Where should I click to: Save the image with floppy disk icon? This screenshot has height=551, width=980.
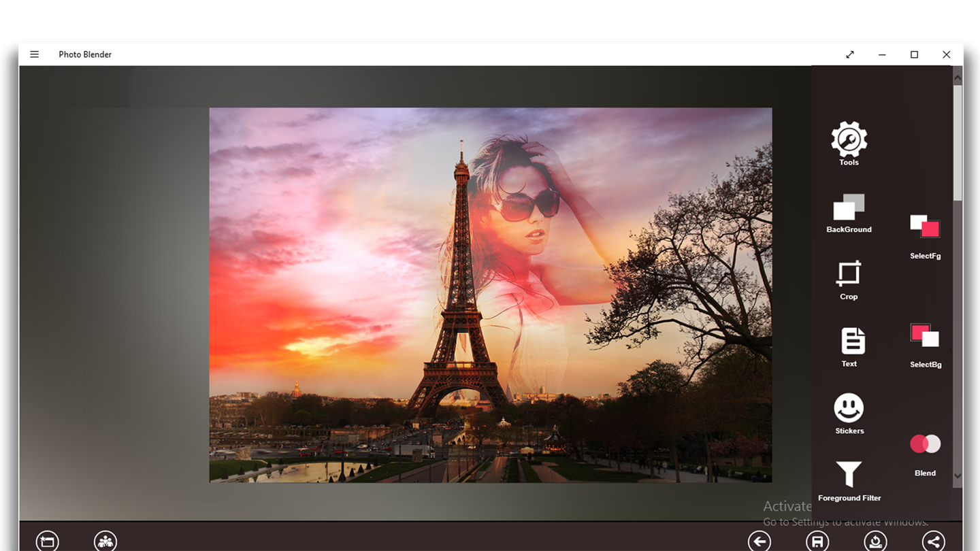pyautogui.click(x=817, y=541)
